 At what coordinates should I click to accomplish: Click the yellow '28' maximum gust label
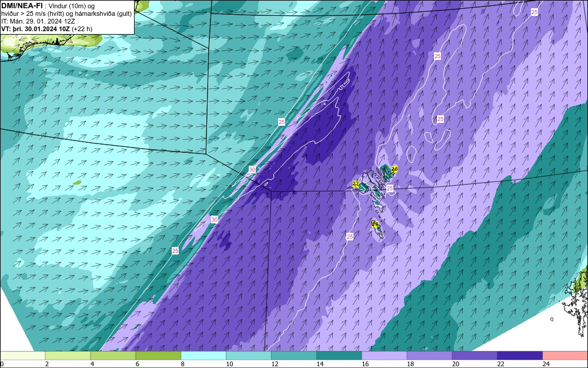(x=375, y=224)
